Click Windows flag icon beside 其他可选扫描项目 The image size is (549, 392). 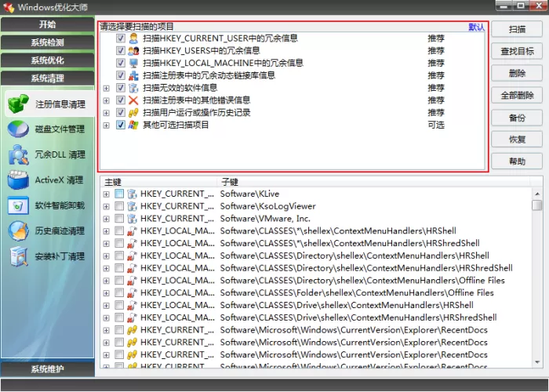coord(133,125)
